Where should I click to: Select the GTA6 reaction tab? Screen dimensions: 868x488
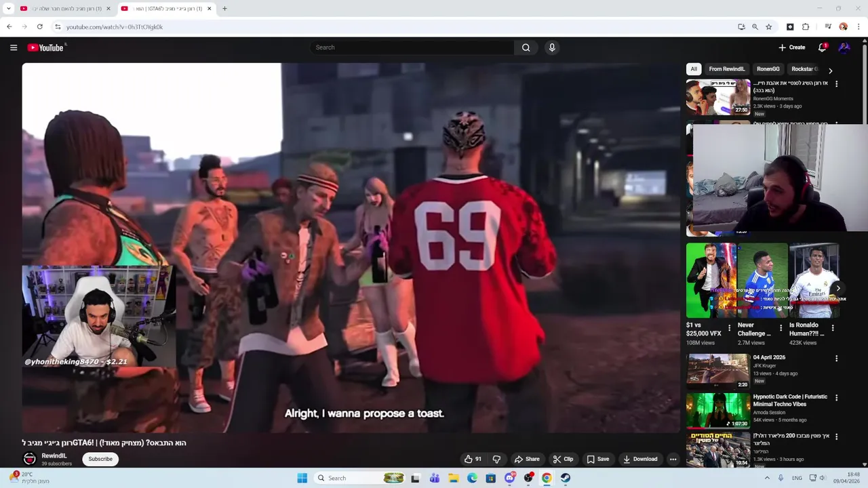[165, 9]
